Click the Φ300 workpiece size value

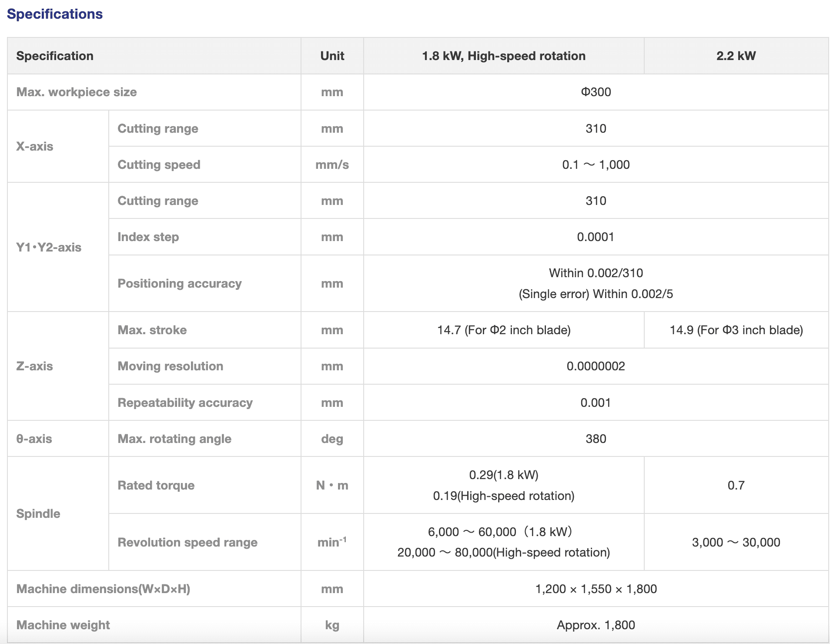coord(596,92)
